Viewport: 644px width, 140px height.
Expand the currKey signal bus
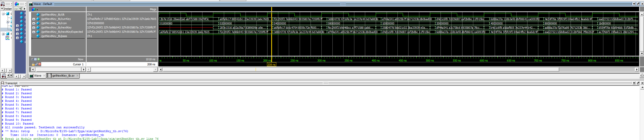point(34,19)
